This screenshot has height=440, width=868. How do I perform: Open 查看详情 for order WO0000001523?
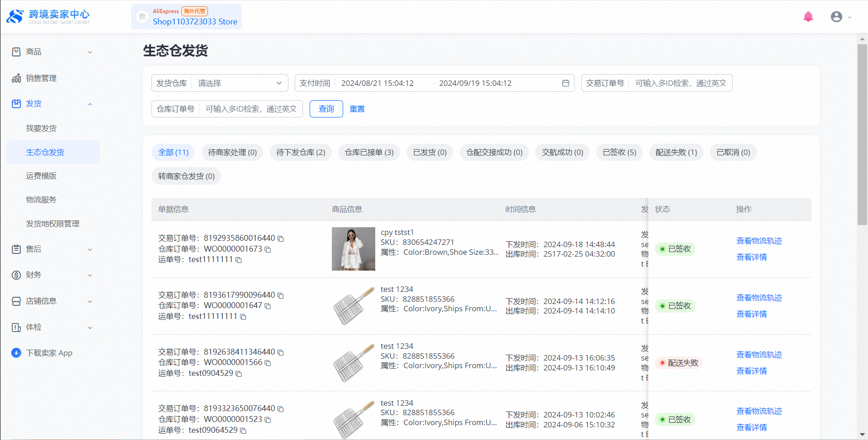[x=751, y=427]
